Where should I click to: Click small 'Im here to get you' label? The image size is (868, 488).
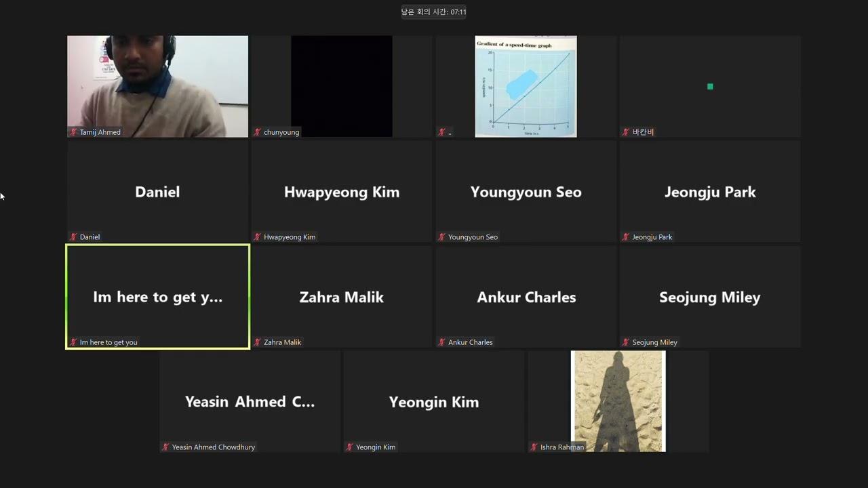pos(108,342)
